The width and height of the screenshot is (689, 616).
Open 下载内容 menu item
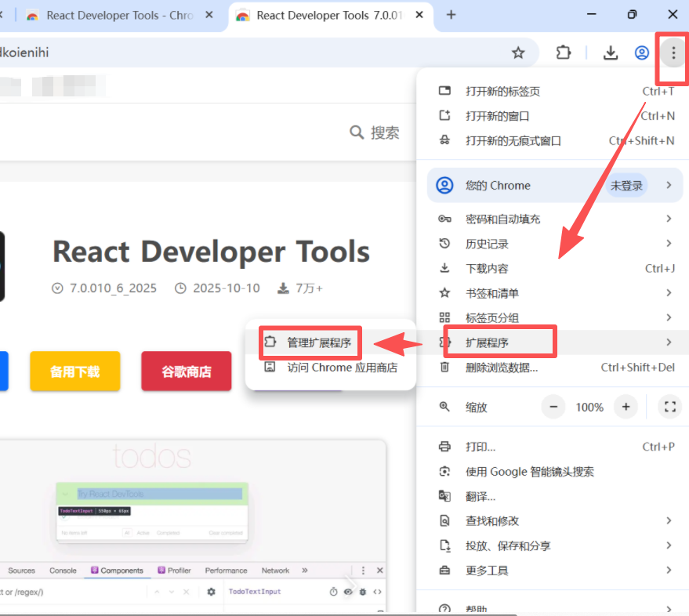(x=553, y=269)
